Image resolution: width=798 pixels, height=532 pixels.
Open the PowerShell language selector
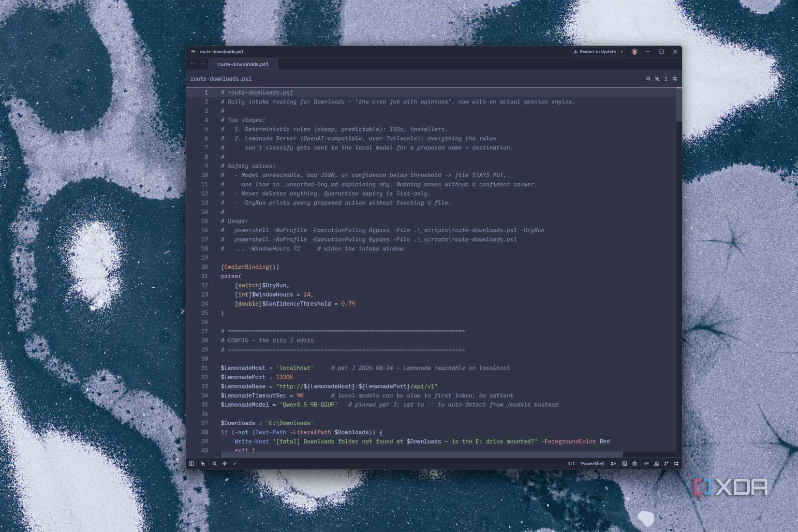tap(592, 463)
